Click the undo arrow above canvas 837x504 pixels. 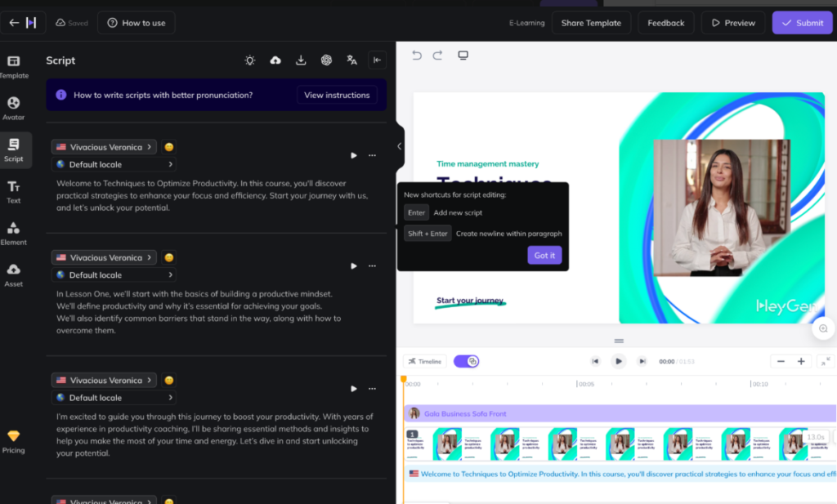pyautogui.click(x=417, y=56)
